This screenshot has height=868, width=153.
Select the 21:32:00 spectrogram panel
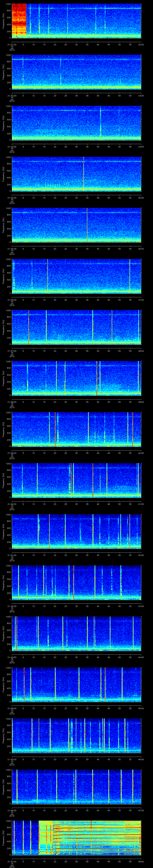tap(76, 72)
